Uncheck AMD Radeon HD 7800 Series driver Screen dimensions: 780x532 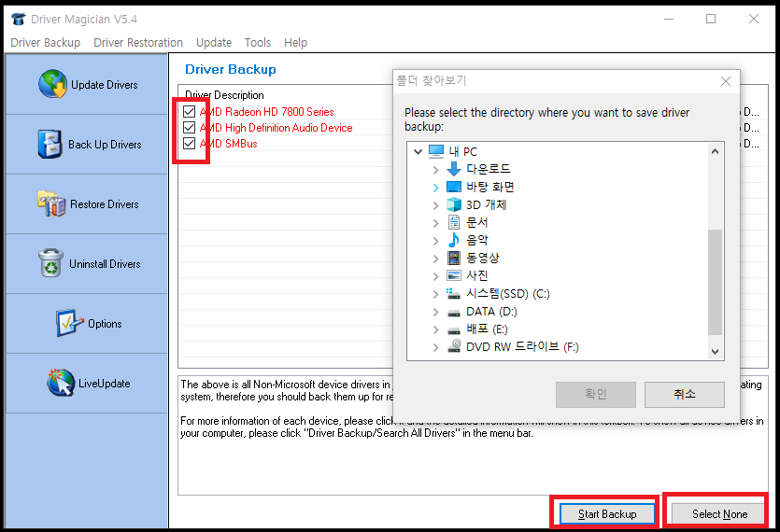[x=189, y=111]
